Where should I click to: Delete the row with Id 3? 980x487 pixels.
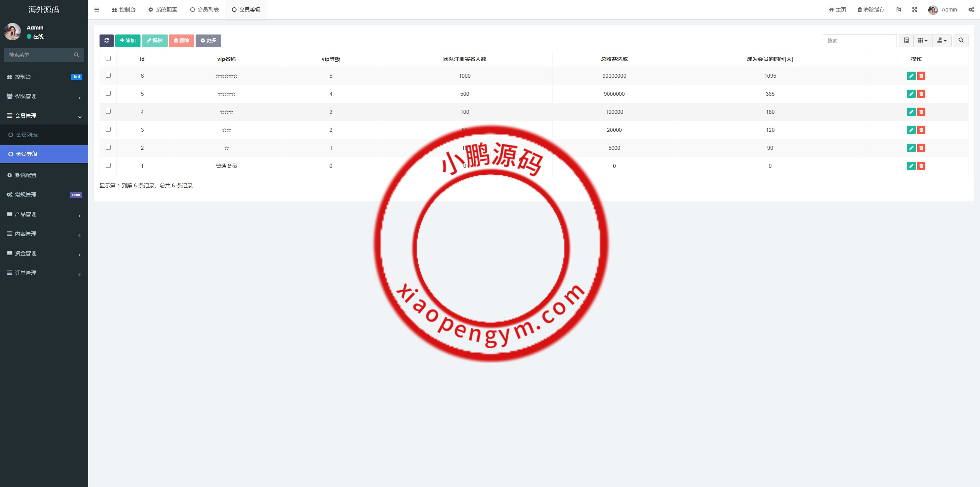pyautogui.click(x=921, y=130)
